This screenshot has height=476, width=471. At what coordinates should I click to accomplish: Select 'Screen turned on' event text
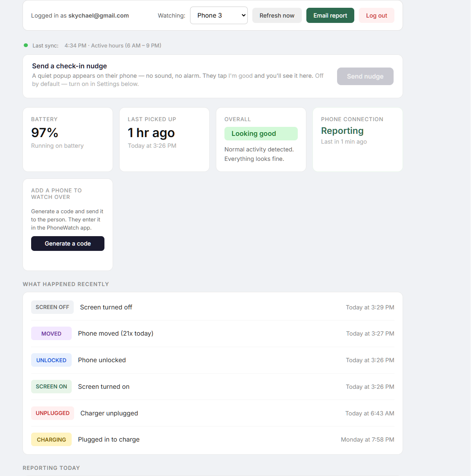point(104,387)
